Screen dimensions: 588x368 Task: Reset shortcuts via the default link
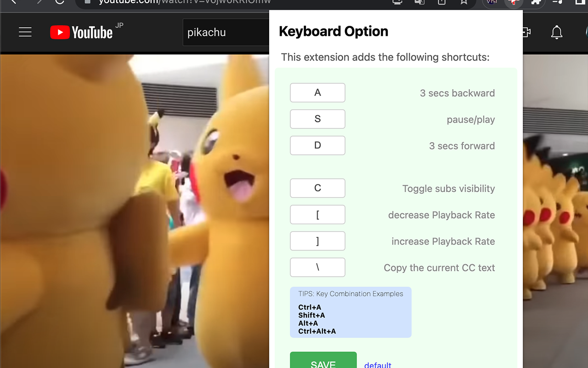coord(378,365)
